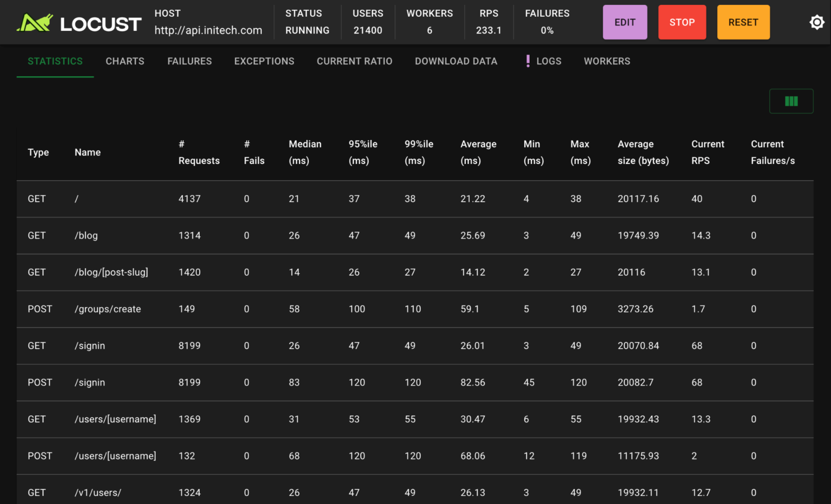831x504 pixels.
Task: Sort table by Median (ms) header
Action: [x=305, y=152]
